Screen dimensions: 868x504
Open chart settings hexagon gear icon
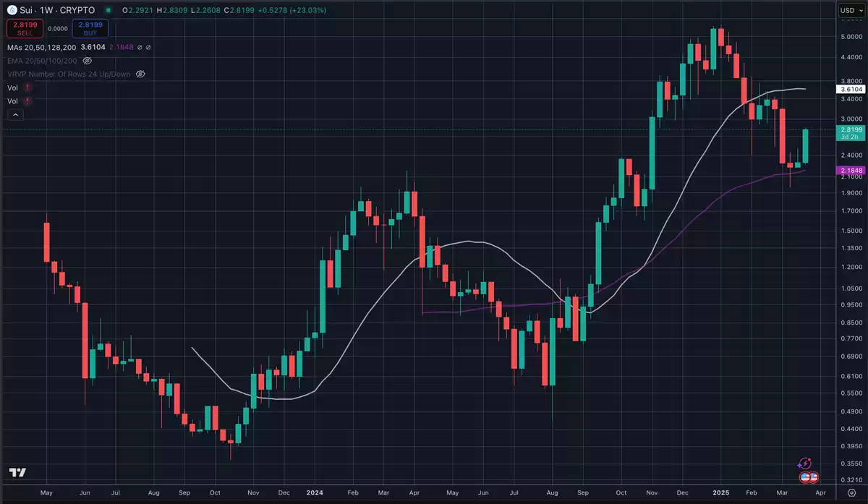pos(851,492)
